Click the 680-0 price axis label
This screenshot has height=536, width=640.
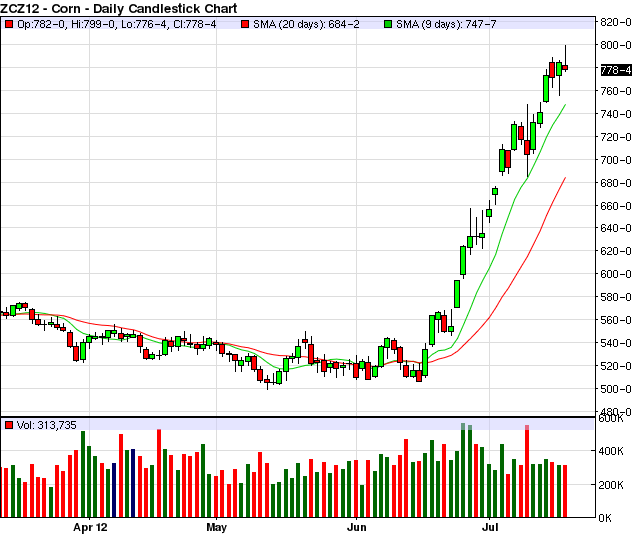coord(616,183)
